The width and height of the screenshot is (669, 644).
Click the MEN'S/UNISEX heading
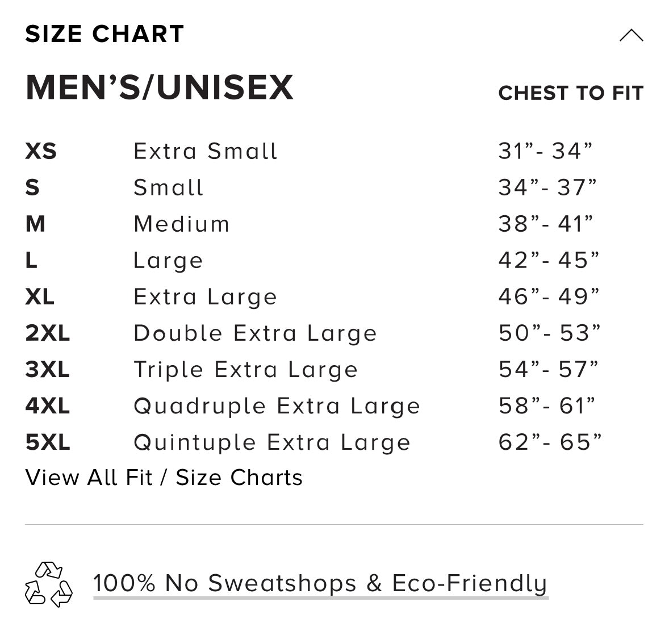click(160, 87)
